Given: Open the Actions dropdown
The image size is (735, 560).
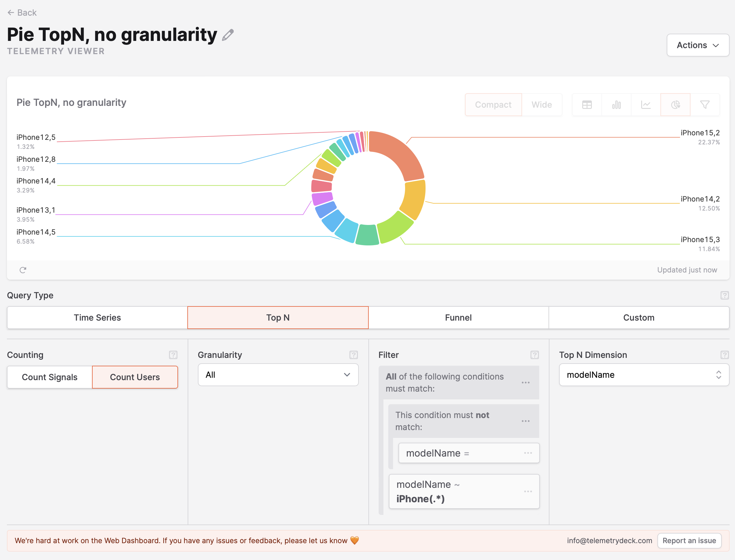Looking at the screenshot, I should [698, 45].
